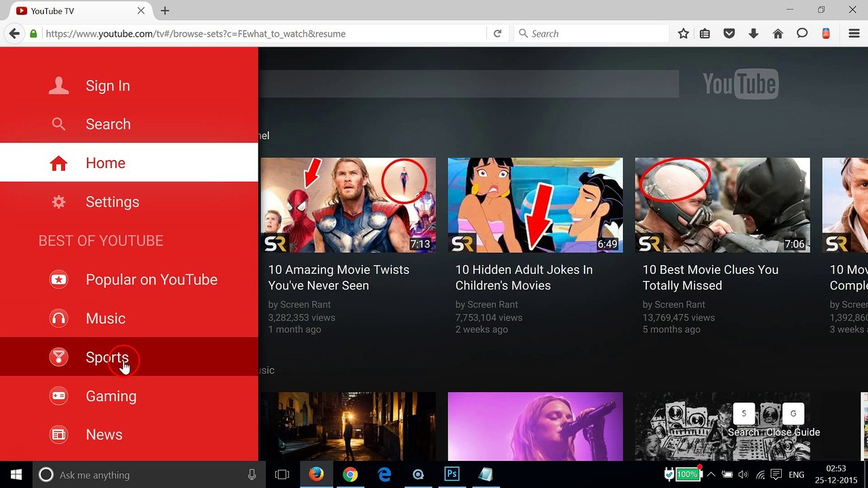Click the Sports medal icon
This screenshot has width=868, height=488.
[59, 357]
